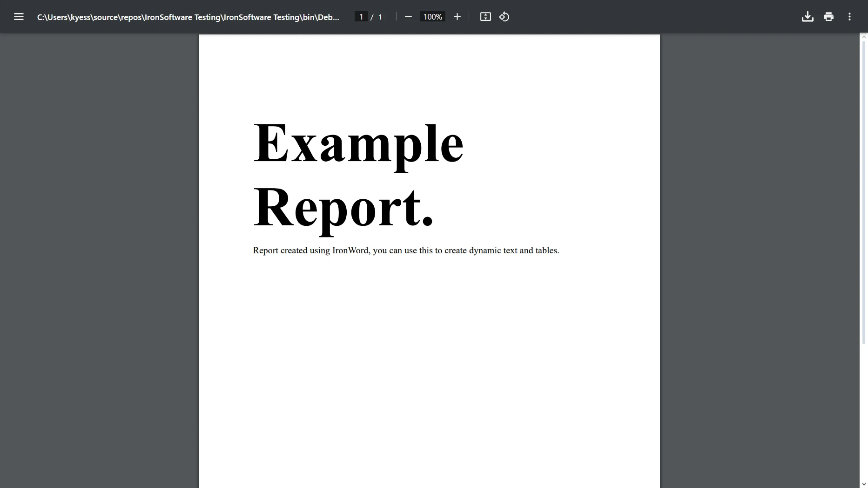The height and width of the screenshot is (488, 868).
Task: Click the current page number field
Action: tap(361, 17)
